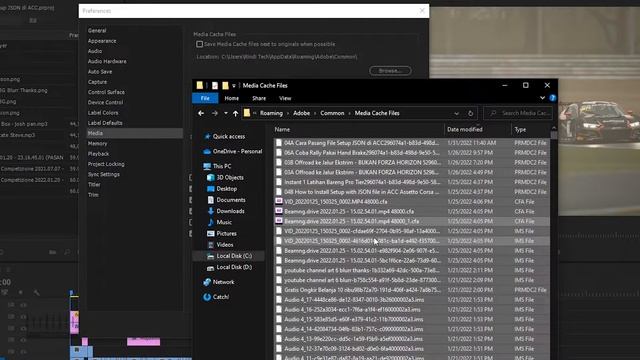
Task: Click the properties icon in quick access toolbar
Action: point(215,85)
